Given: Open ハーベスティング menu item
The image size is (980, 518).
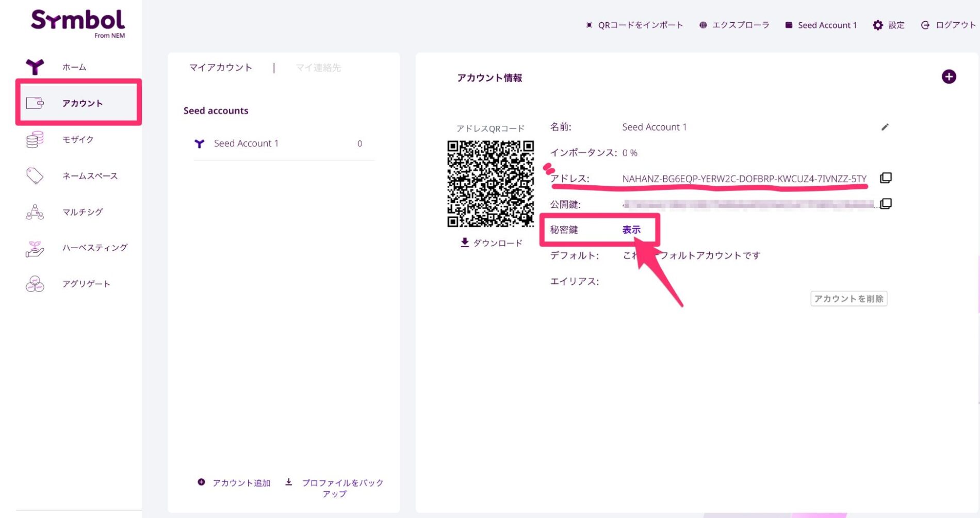Looking at the screenshot, I should point(95,248).
